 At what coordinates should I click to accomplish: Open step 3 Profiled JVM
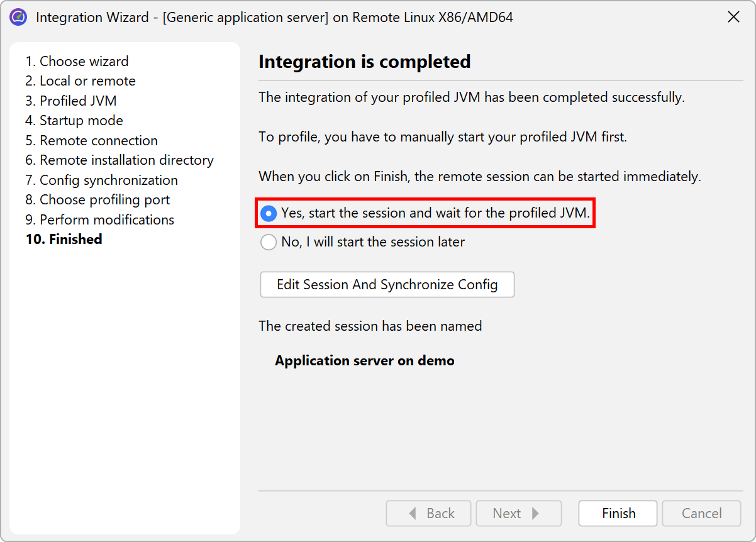point(70,101)
